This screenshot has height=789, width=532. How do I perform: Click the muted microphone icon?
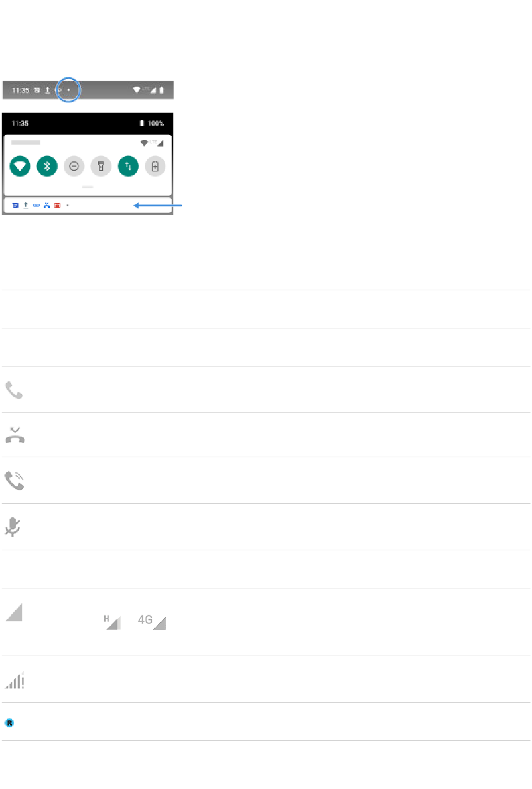(13, 527)
